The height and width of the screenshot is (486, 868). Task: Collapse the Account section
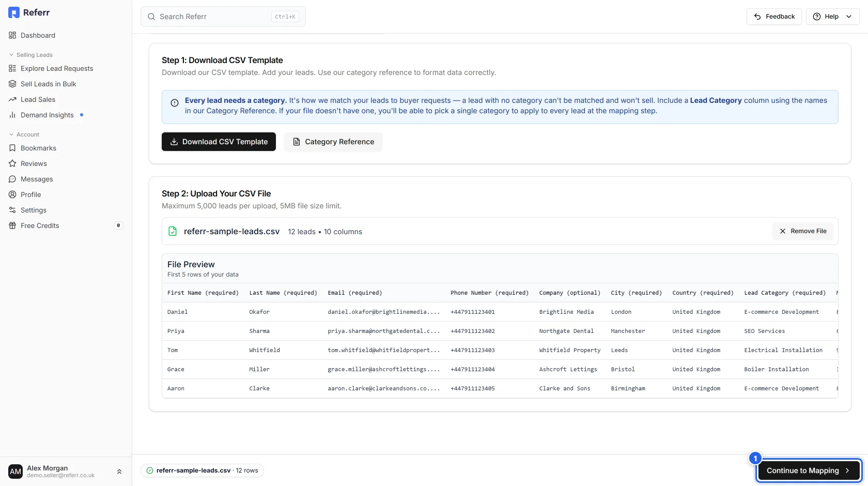pos(24,134)
